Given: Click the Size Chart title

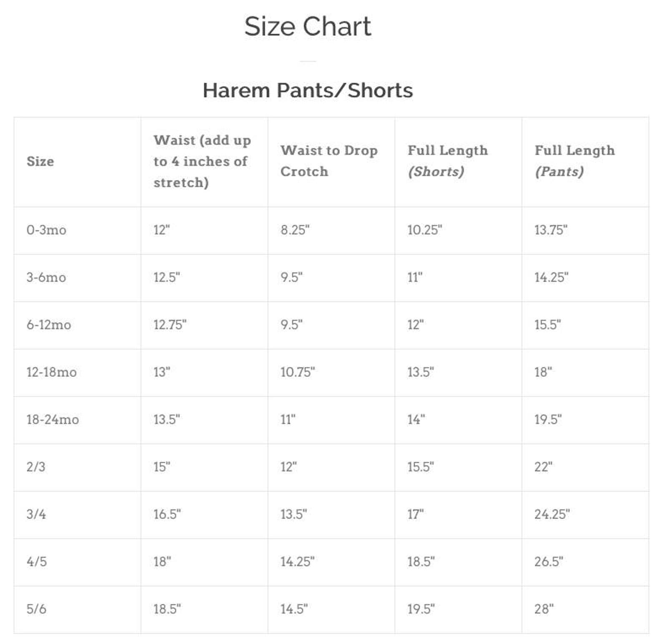Looking at the screenshot, I should point(308,26).
